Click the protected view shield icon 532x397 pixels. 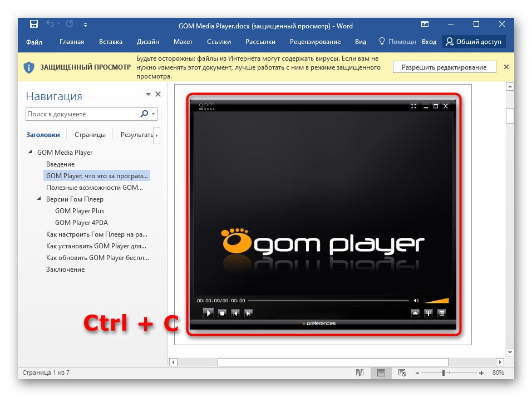coord(29,67)
